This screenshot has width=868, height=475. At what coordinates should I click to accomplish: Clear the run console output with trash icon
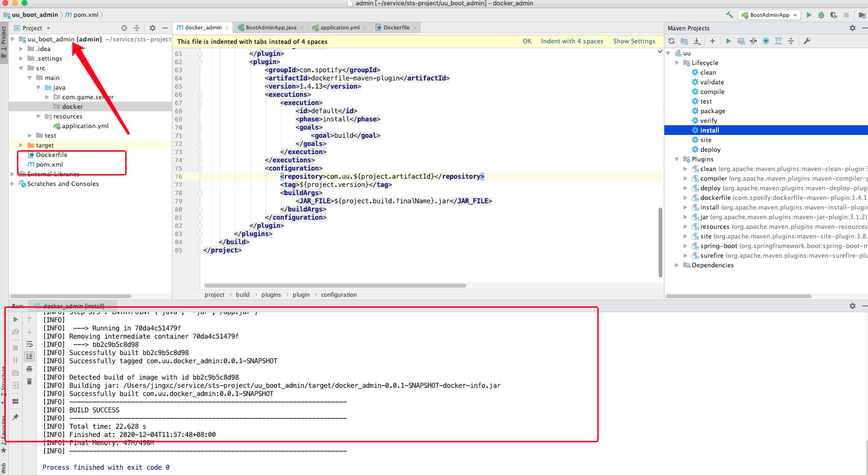click(29, 381)
